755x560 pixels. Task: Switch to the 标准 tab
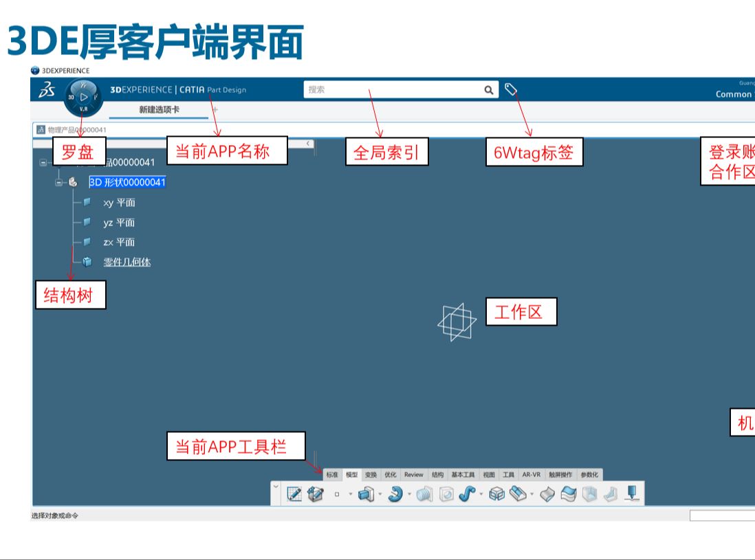[332, 475]
